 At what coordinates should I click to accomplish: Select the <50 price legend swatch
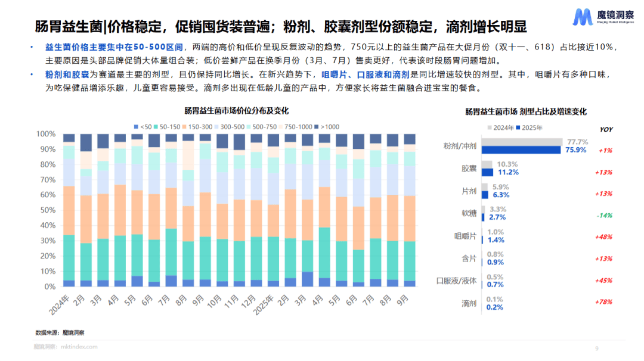(x=136, y=127)
